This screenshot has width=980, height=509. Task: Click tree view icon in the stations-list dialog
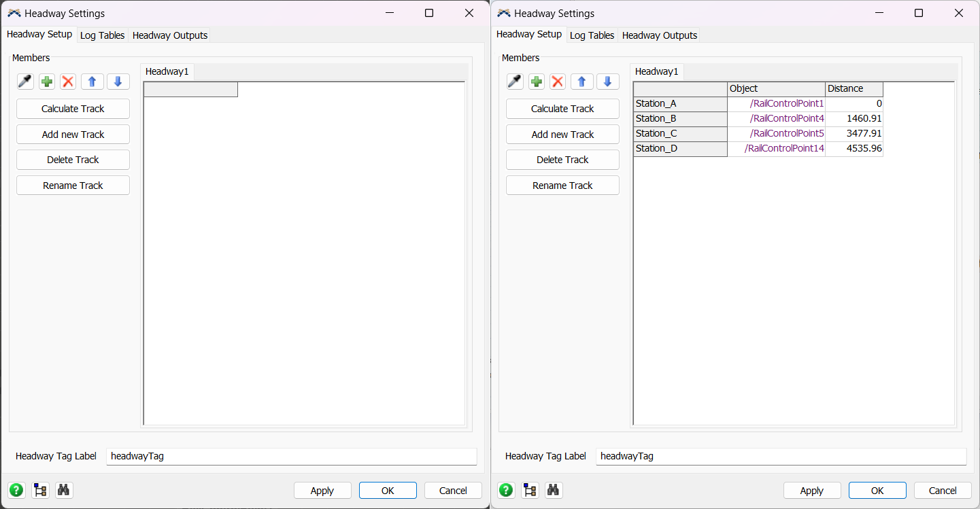tap(530, 490)
